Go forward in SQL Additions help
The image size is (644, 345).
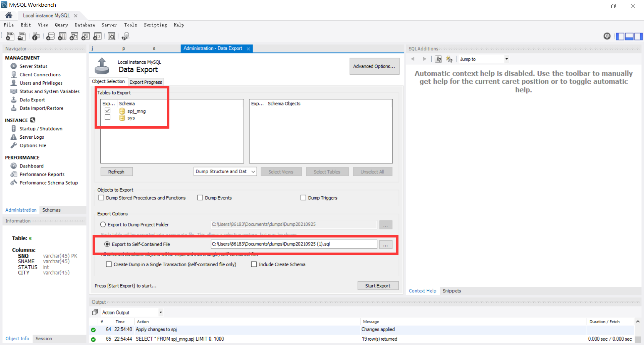coord(424,59)
